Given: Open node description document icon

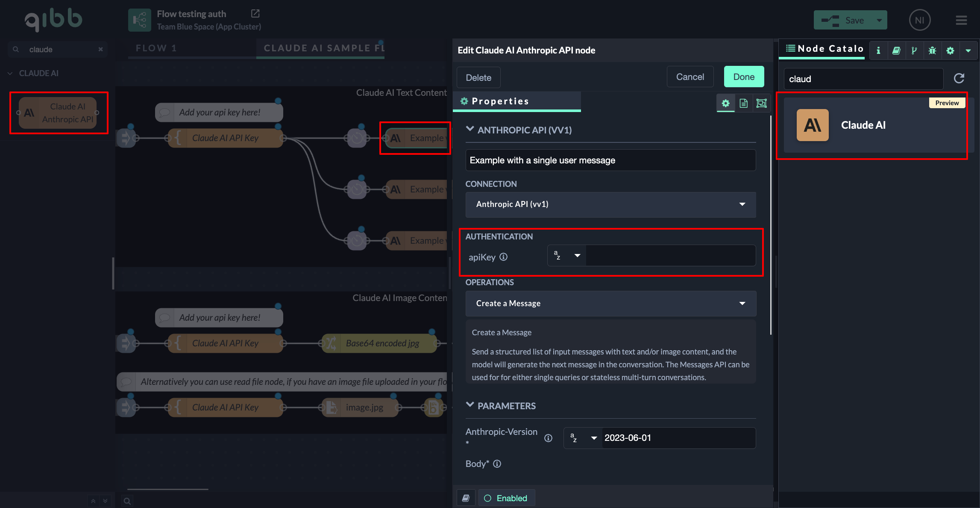Looking at the screenshot, I should click(x=743, y=103).
